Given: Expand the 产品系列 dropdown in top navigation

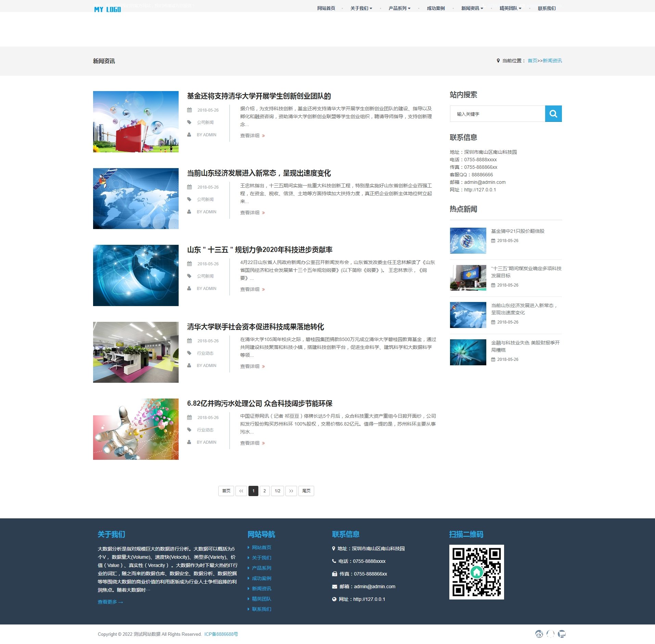Looking at the screenshot, I should (x=399, y=8).
